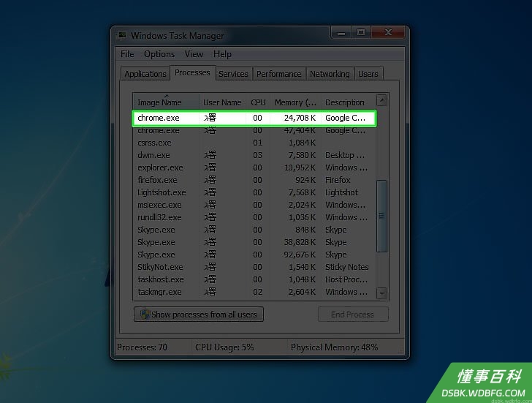Open the File menu
The width and height of the screenshot is (532, 403).
[x=127, y=54]
